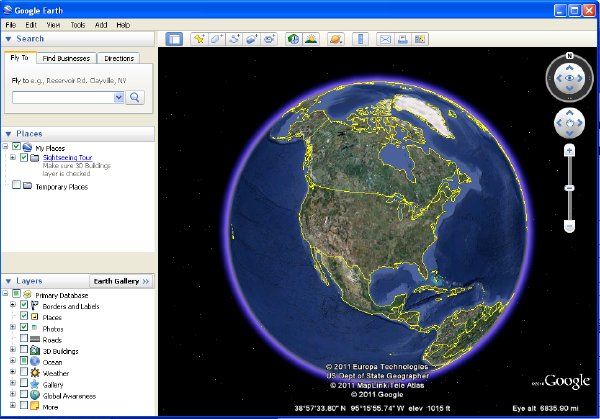Image resolution: width=600 pixels, height=419 pixels.
Task: Move up with the pan joystick arrow
Action: click(x=569, y=112)
